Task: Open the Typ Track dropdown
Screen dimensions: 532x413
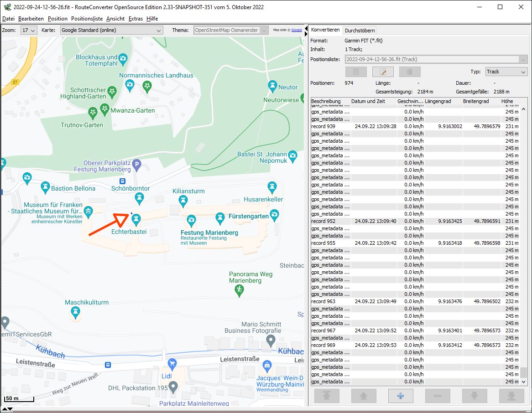Action: (506, 72)
